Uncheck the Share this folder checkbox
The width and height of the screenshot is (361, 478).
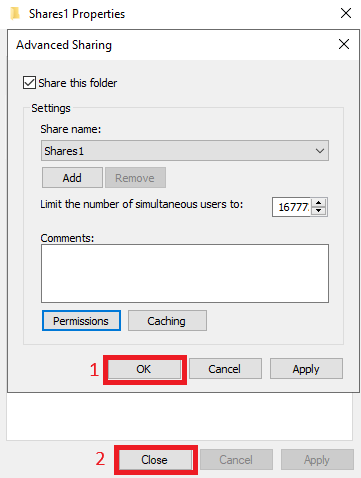[29, 83]
